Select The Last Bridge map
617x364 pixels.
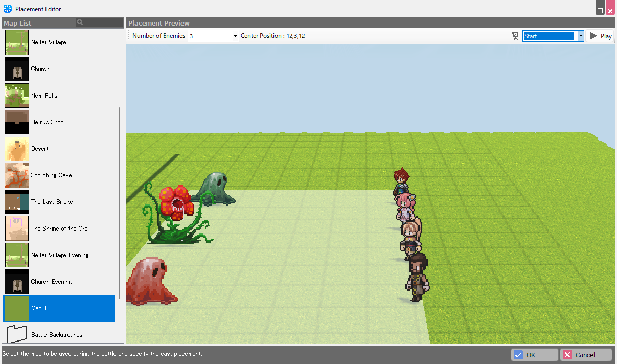pos(52,202)
